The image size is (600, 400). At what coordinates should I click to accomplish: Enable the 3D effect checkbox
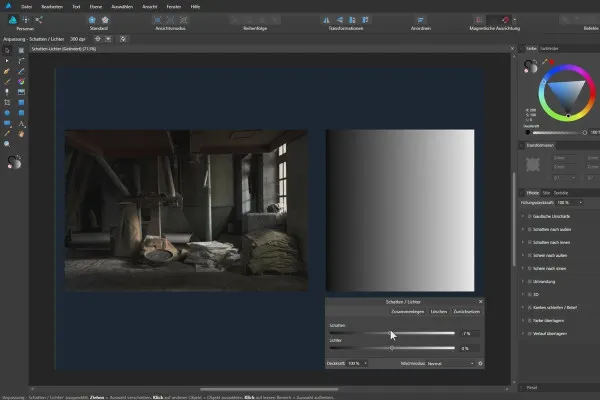[x=530, y=294]
